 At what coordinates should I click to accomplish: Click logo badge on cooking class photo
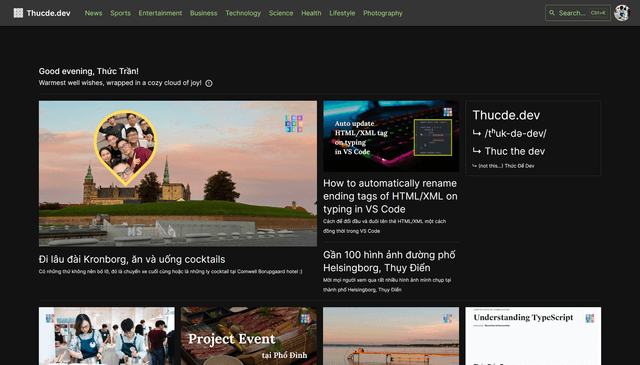coord(50,318)
